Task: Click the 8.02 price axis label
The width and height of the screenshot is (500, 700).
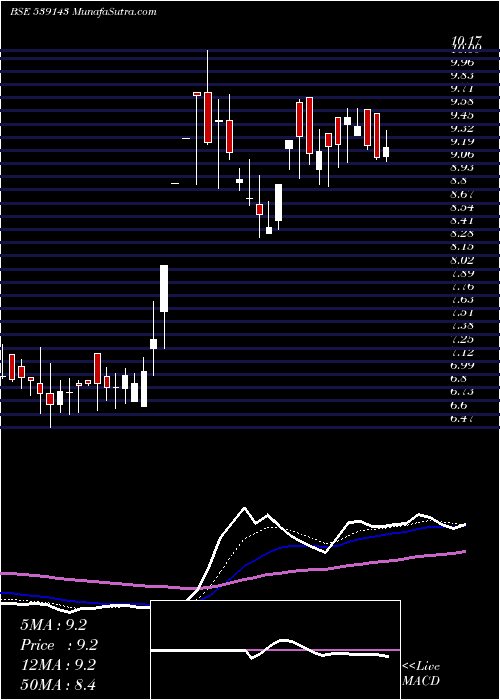Action: click(461, 260)
